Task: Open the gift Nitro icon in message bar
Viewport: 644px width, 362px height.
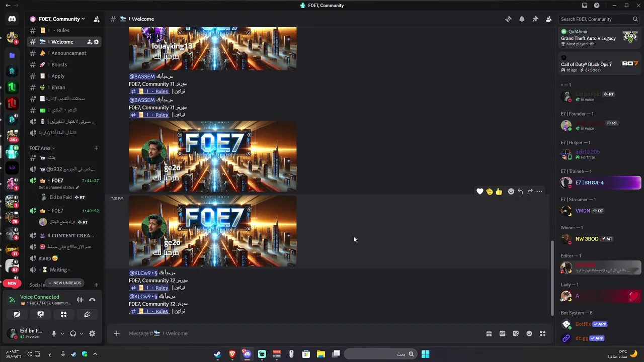Action: (x=489, y=333)
